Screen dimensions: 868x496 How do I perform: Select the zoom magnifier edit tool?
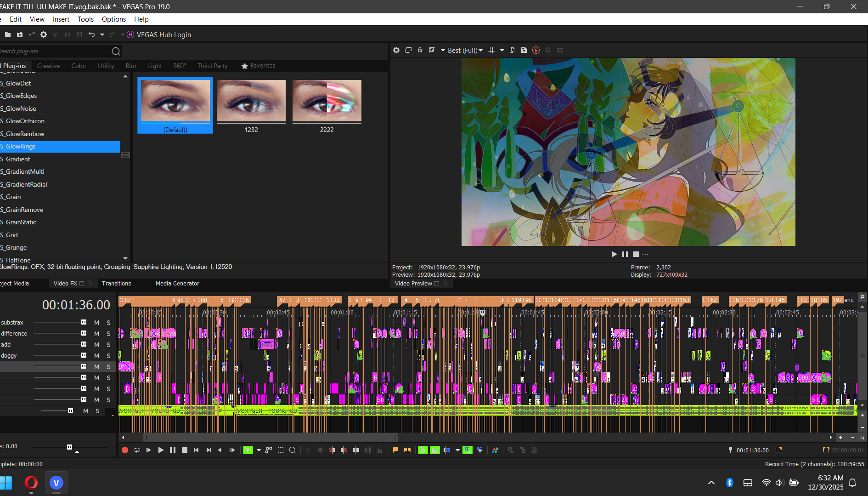click(x=293, y=450)
